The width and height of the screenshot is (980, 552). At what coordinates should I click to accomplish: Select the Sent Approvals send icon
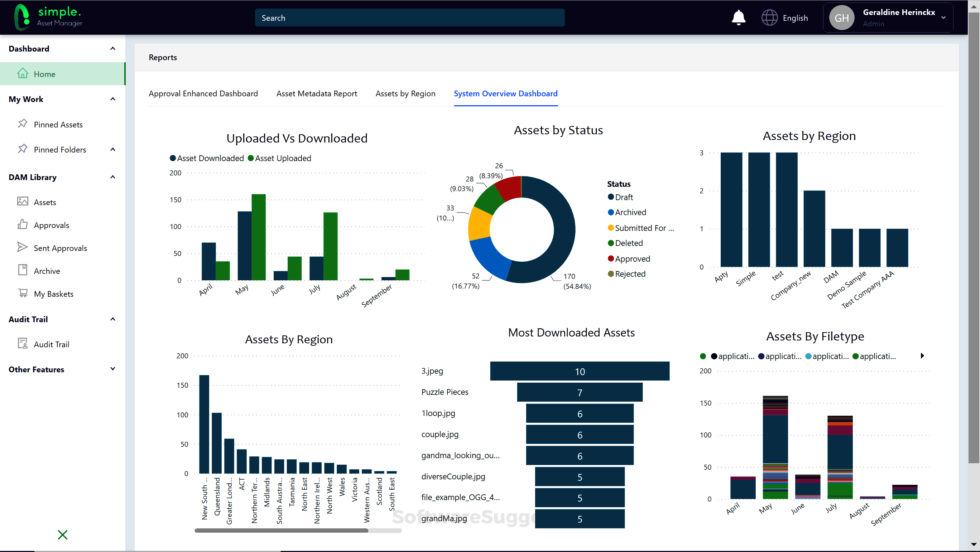coord(23,247)
